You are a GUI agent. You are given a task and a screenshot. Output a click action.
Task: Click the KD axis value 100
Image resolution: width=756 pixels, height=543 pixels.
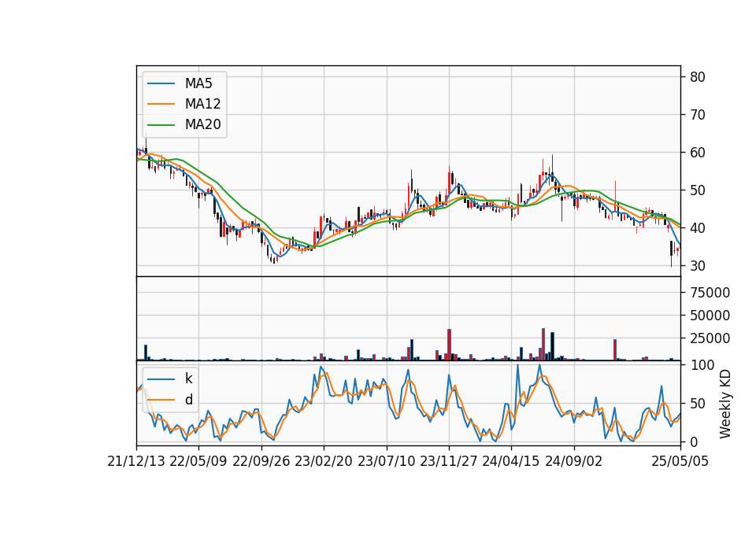tap(702, 365)
